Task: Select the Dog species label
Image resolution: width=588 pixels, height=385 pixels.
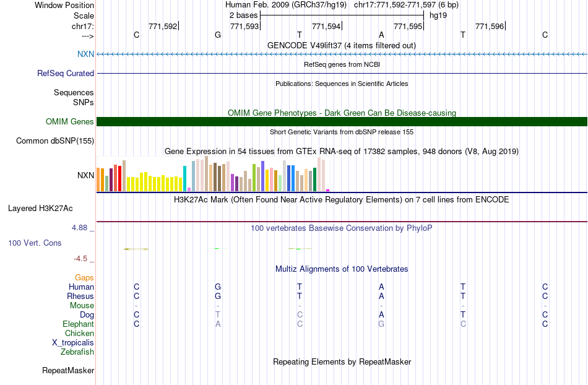Action: pyautogui.click(x=87, y=315)
